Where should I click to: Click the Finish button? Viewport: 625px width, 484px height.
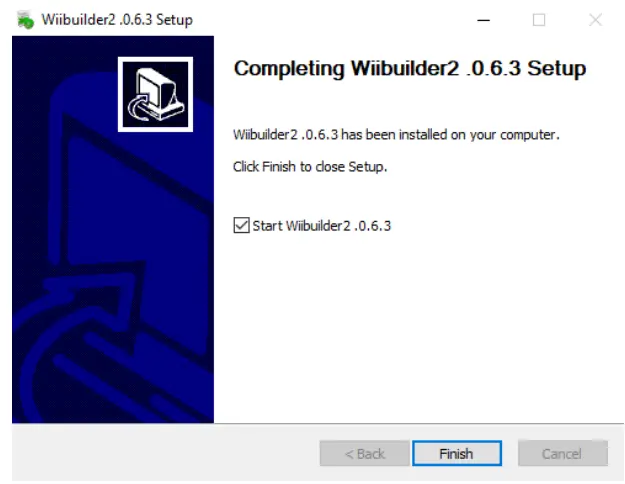(457, 453)
